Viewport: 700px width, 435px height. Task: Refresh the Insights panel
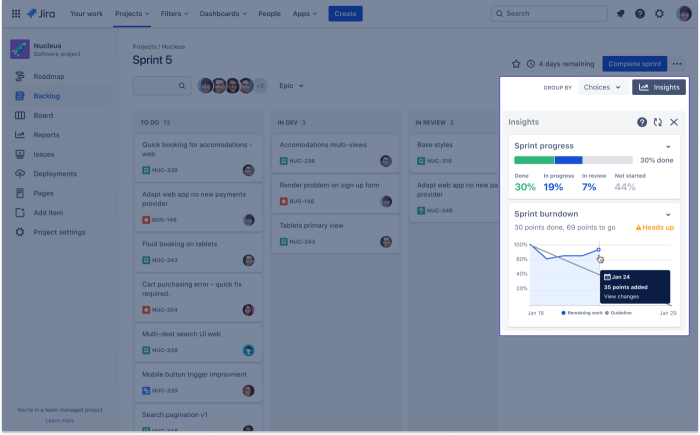pos(658,122)
